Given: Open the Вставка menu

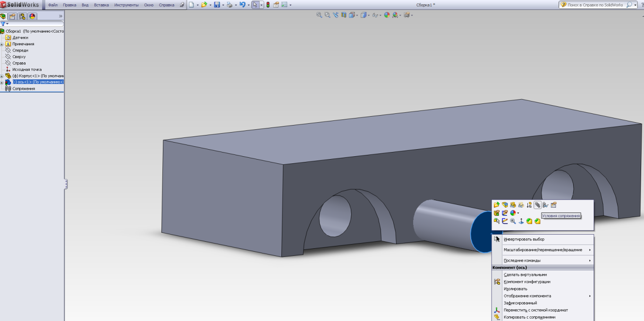Looking at the screenshot, I should pyautogui.click(x=101, y=5).
